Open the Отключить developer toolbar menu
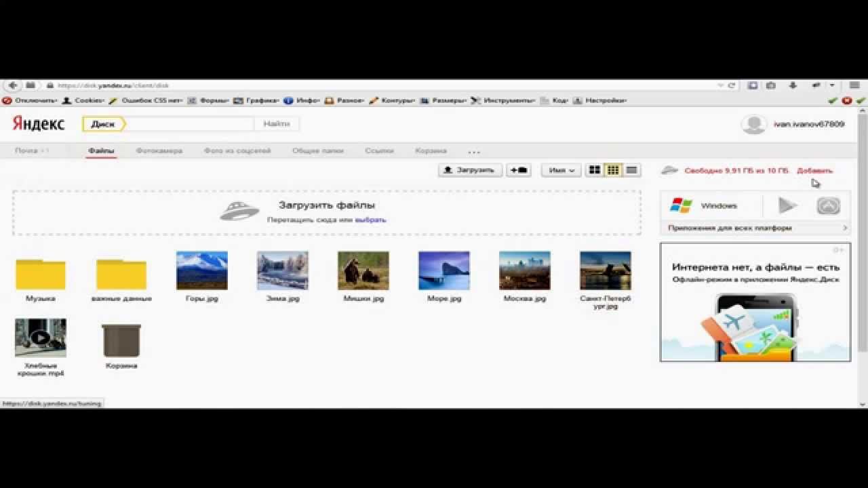Viewport: 868px width, 488px height. tap(30, 100)
